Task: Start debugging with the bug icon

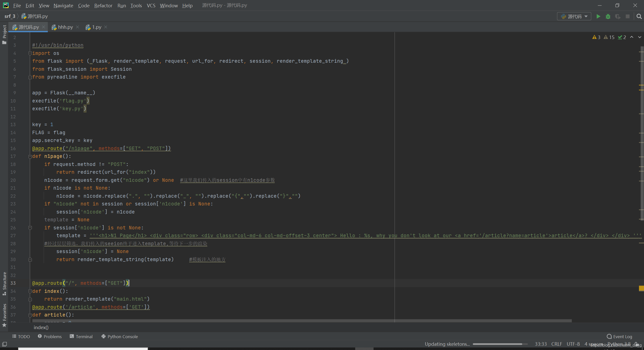Action: (x=608, y=16)
